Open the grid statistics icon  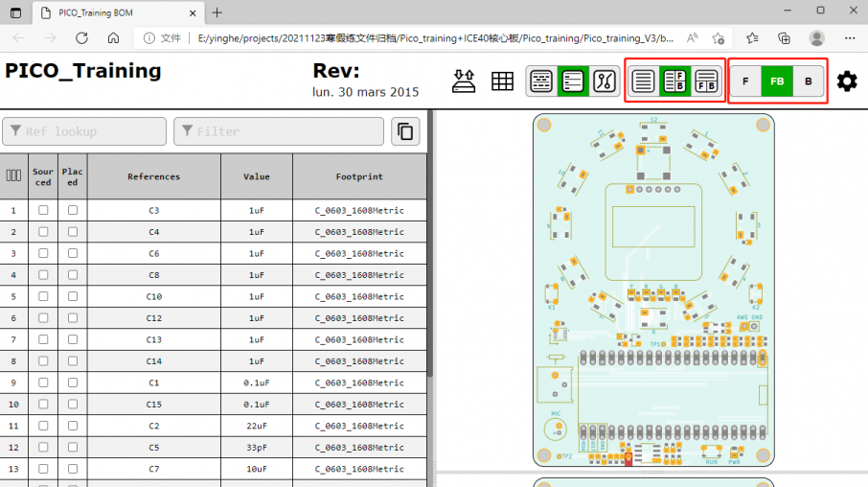tap(502, 81)
